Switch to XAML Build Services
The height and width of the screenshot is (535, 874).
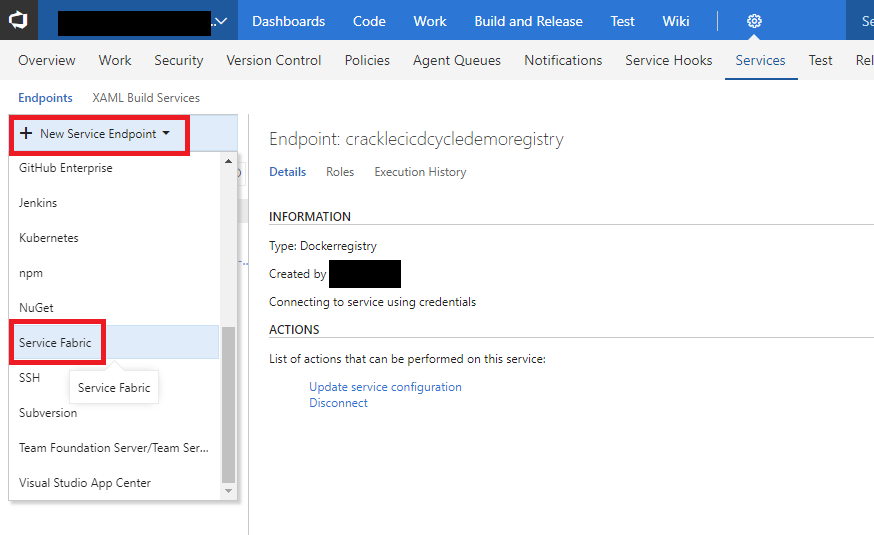tap(146, 98)
